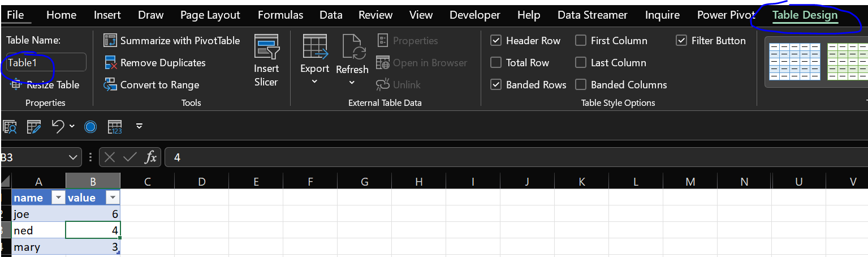Click the table-with-123 quick access icon
Image resolution: width=868 pixels, height=257 pixels.
coord(115,126)
